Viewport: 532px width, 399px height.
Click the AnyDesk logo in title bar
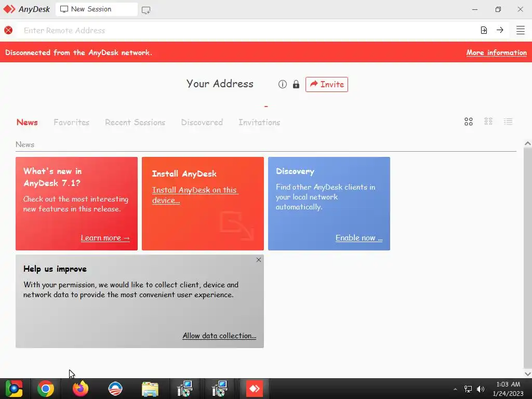(26, 9)
